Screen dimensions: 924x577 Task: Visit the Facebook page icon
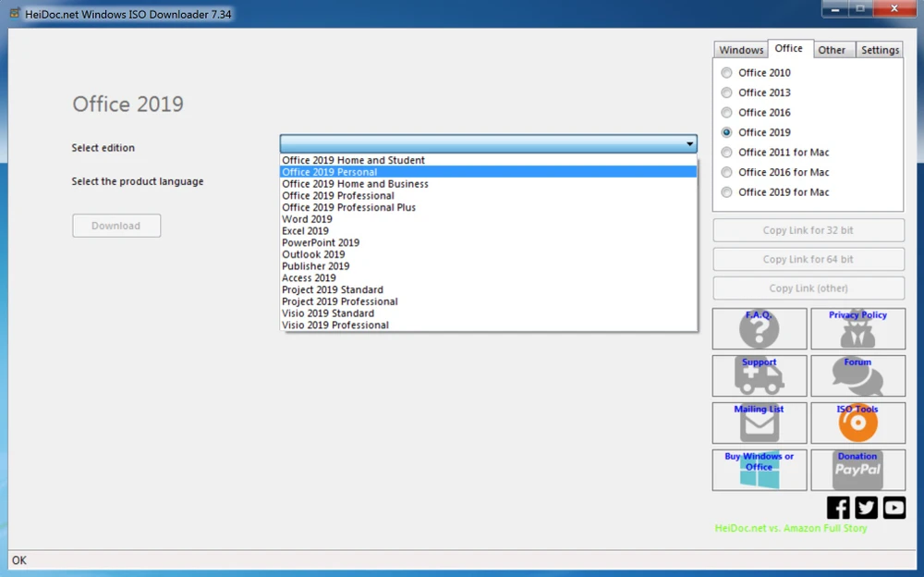838,508
